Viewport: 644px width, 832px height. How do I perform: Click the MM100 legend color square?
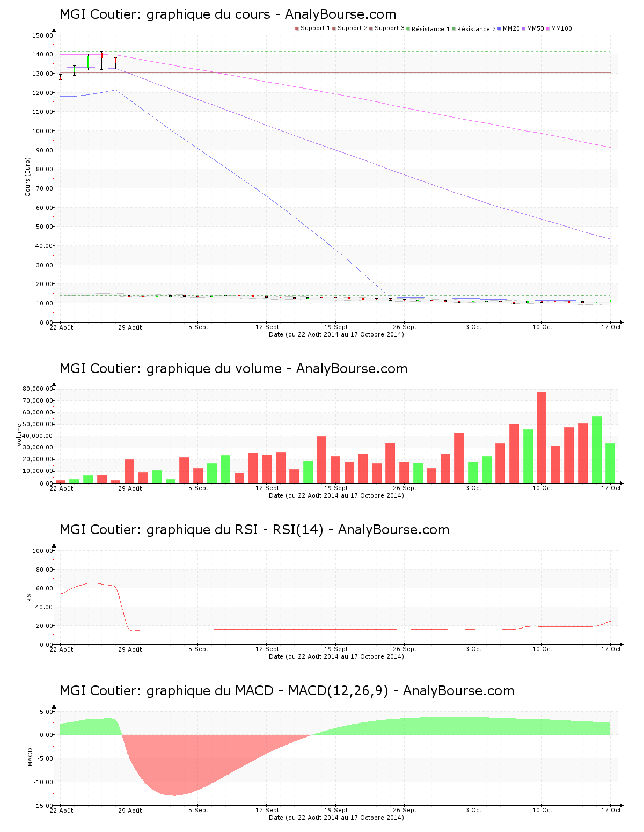pos(547,28)
